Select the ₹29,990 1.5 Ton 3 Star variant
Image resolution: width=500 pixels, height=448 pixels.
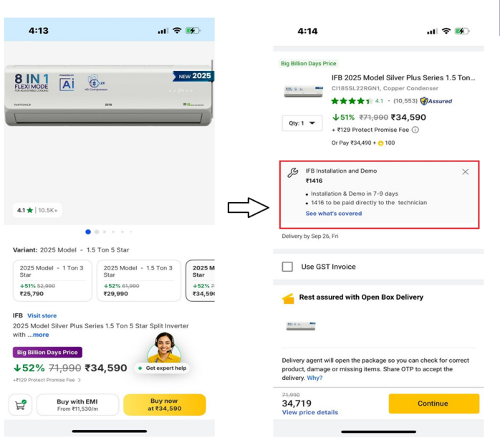138,280
